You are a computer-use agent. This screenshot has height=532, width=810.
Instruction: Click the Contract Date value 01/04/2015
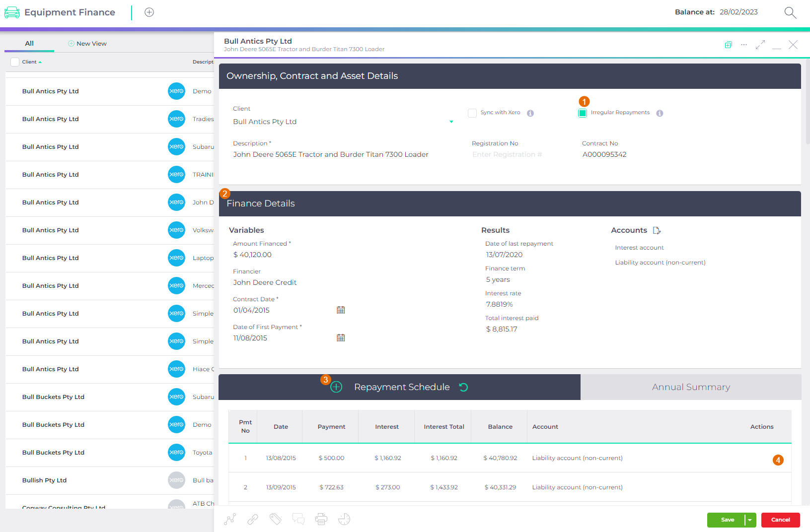pos(251,311)
